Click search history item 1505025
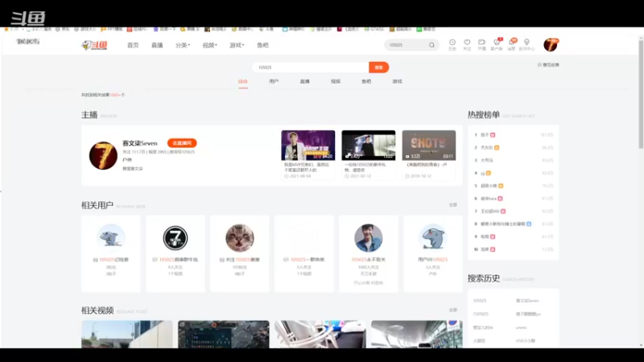Viewport: 644px width, 362px height. [481, 315]
